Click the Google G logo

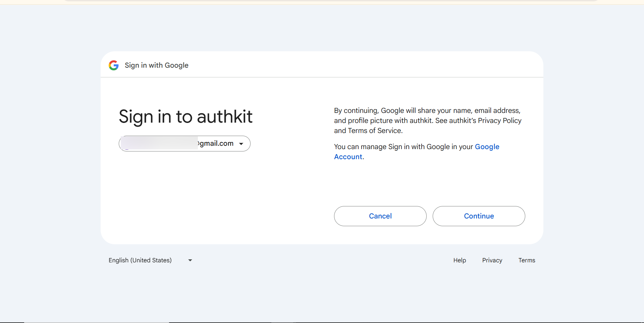[114, 65]
